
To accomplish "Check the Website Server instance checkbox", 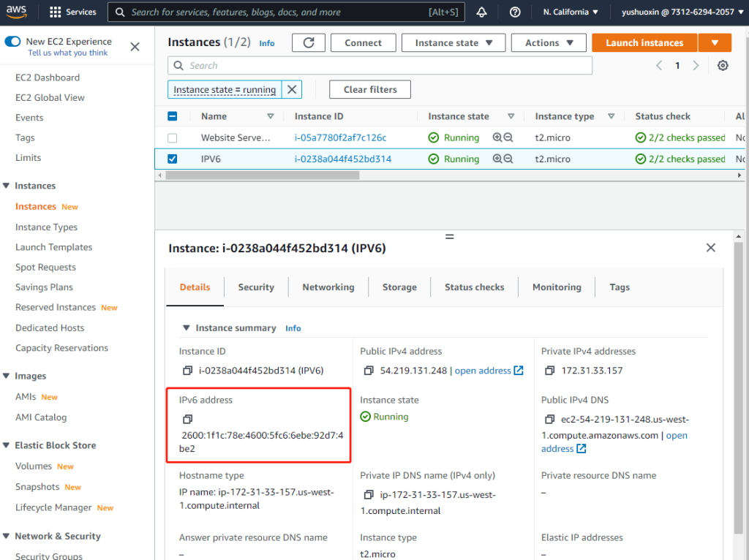I will pos(173,137).
